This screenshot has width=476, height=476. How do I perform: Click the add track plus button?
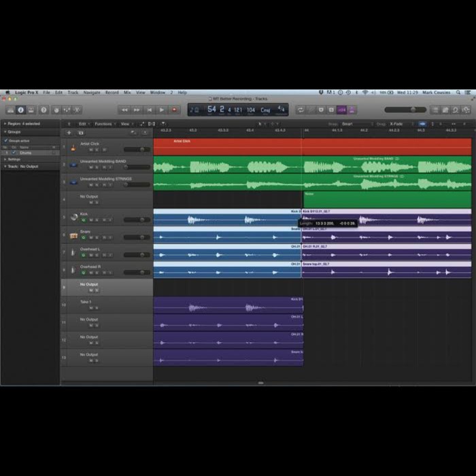69,133
